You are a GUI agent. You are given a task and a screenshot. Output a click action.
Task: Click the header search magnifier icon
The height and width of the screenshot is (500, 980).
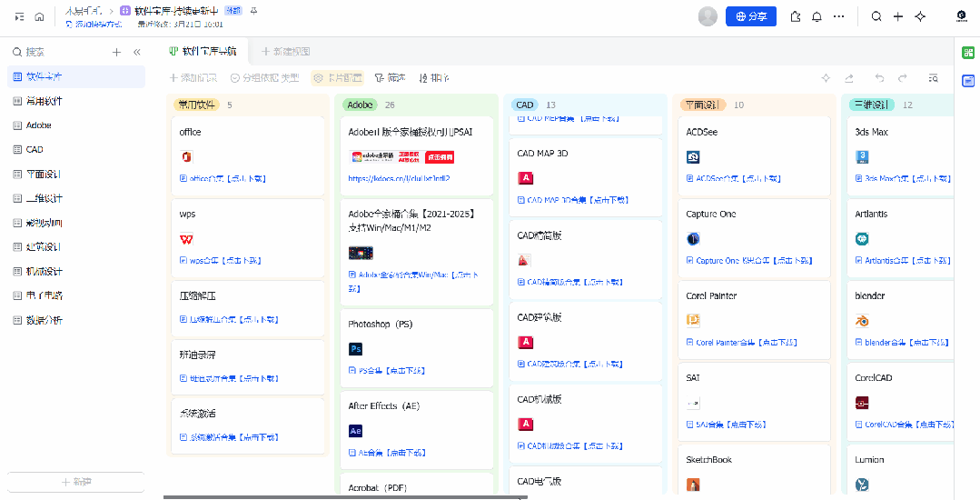pos(876,17)
